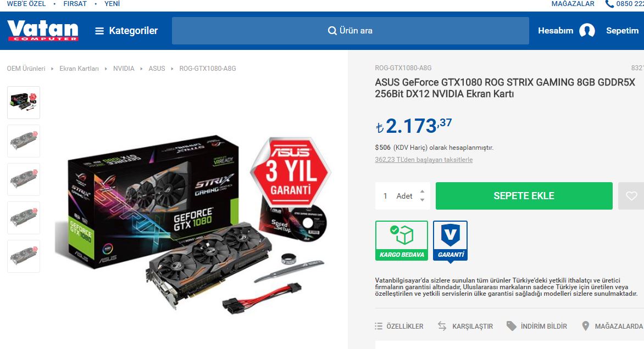The width and height of the screenshot is (644, 349).
Task: Open installment options from 362,23 TL link
Action: pos(424,160)
